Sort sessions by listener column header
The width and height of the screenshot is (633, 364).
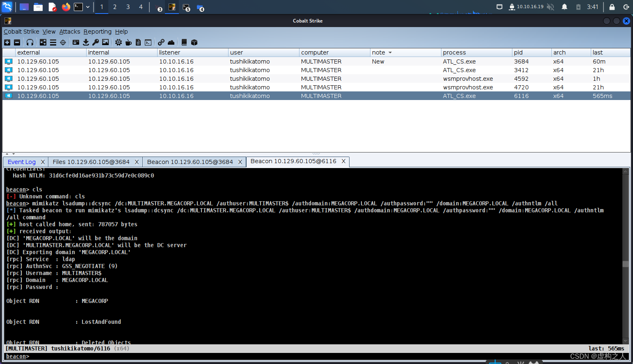click(192, 52)
